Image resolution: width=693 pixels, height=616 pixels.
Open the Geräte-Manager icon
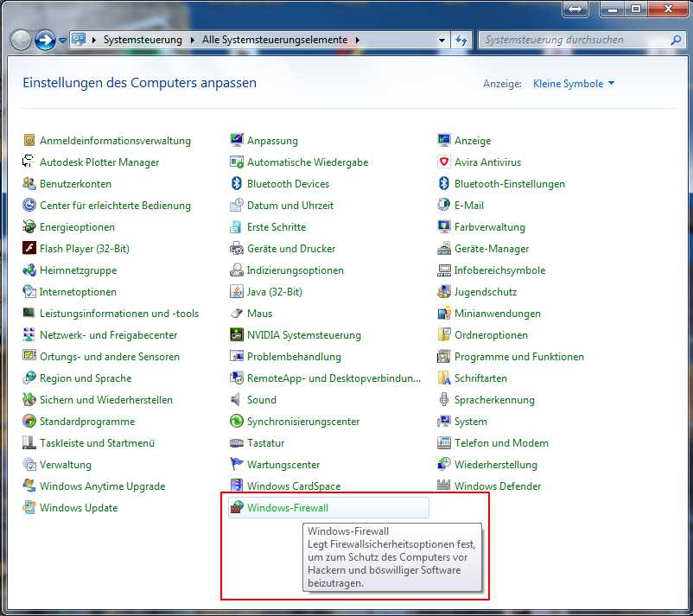click(444, 248)
